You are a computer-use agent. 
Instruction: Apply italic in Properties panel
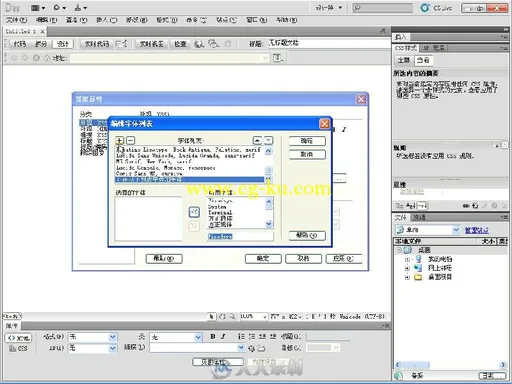tap(223, 337)
